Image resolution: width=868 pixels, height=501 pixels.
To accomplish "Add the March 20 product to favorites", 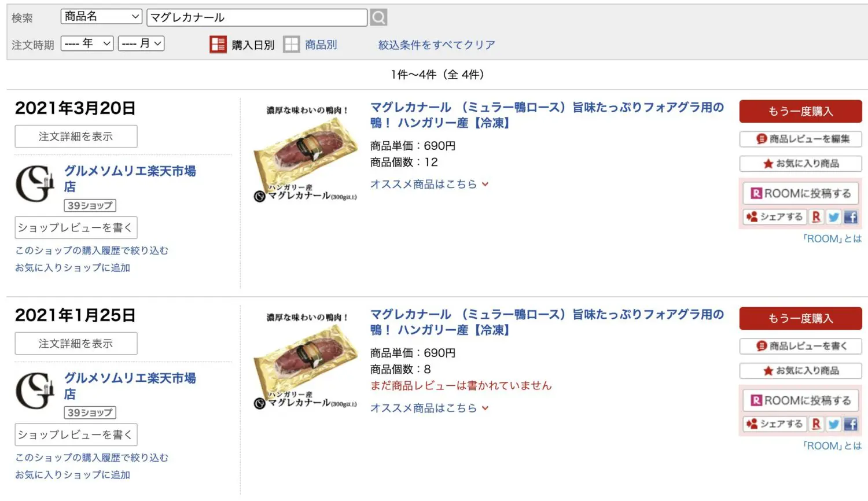I will pos(800,164).
